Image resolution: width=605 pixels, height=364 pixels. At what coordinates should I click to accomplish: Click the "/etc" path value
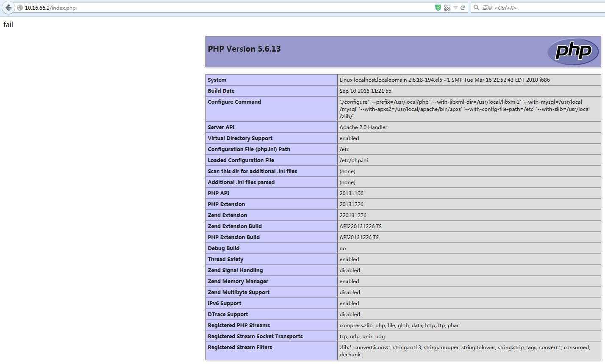344,149
